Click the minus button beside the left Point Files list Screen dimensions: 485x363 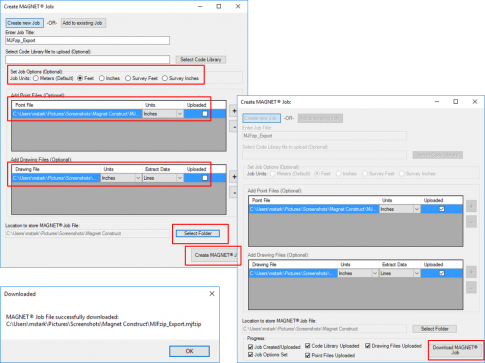pos(234,127)
